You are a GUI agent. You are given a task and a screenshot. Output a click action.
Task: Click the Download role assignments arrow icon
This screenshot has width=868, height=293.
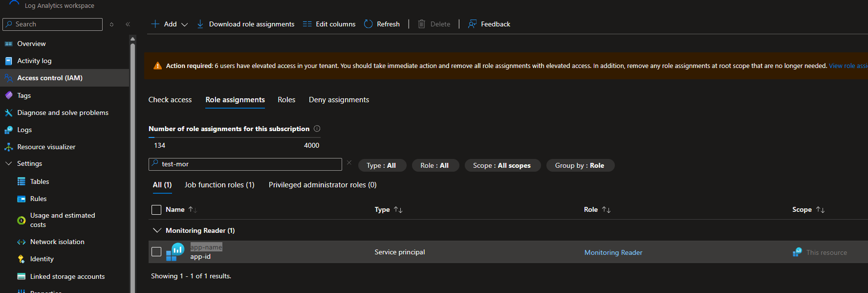pyautogui.click(x=200, y=24)
